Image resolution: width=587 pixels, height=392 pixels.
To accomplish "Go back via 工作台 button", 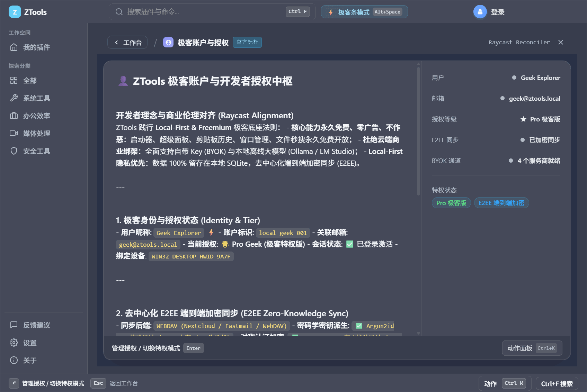I will 127,43.
